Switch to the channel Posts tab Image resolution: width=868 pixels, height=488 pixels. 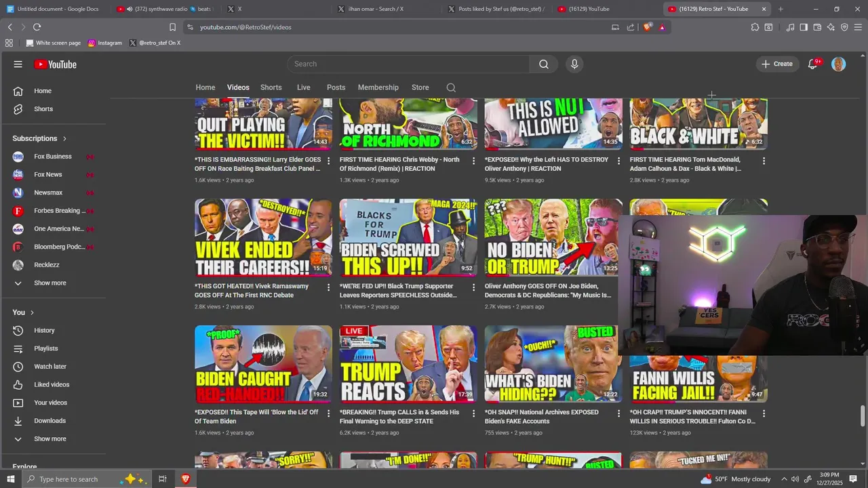(336, 87)
